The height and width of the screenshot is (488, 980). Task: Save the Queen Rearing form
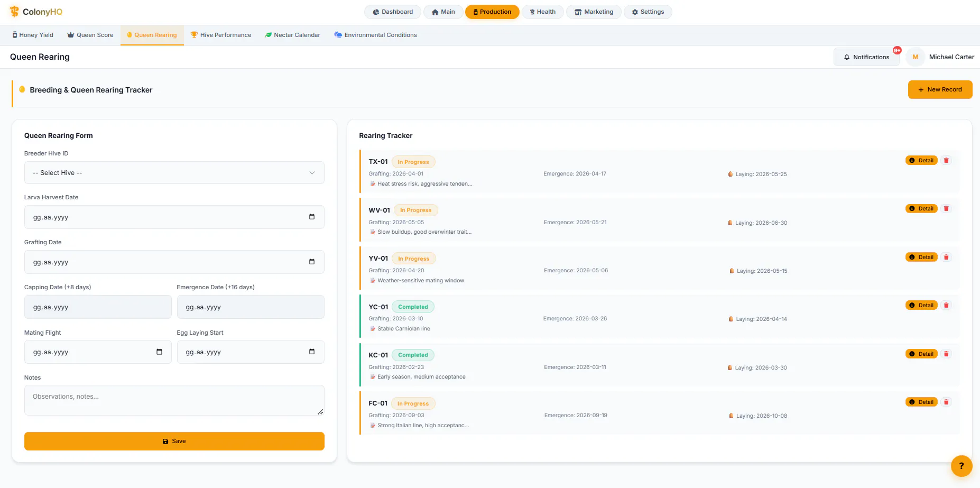(174, 441)
